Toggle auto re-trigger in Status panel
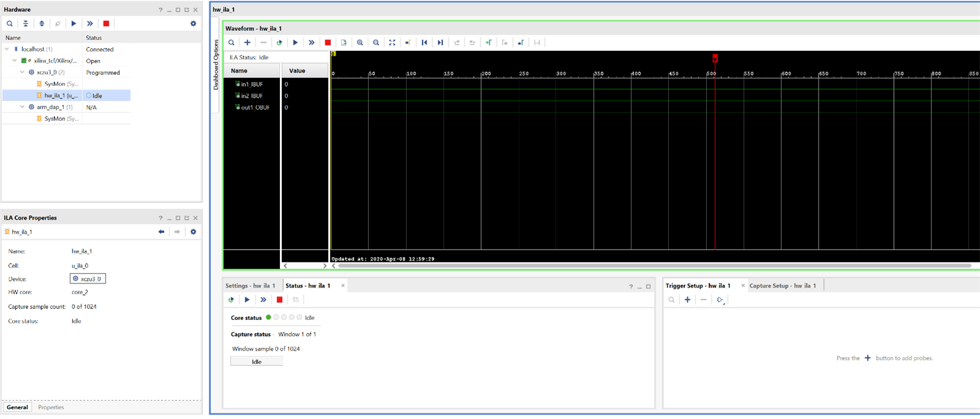 pos(231,300)
